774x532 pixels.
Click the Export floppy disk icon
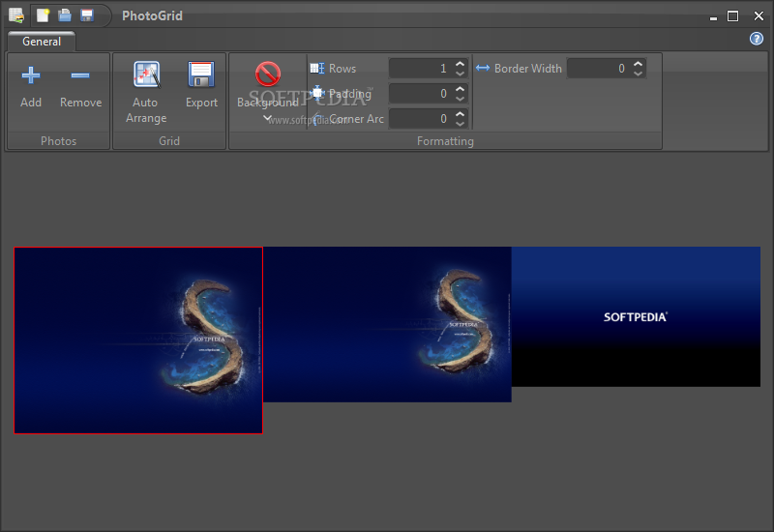[201, 75]
